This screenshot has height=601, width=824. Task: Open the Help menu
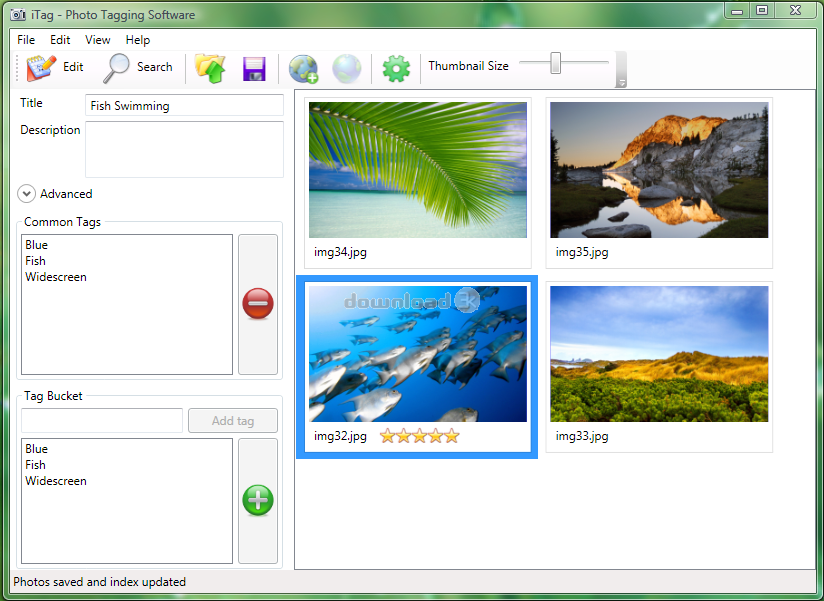[138, 40]
